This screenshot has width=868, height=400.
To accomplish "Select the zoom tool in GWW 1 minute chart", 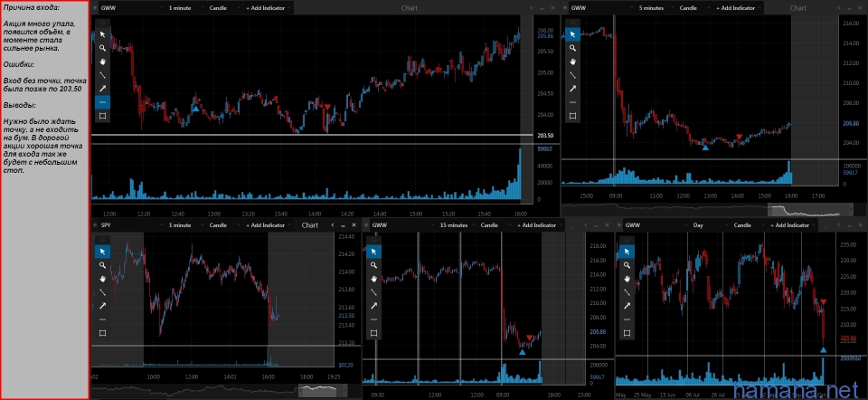I will [102, 48].
